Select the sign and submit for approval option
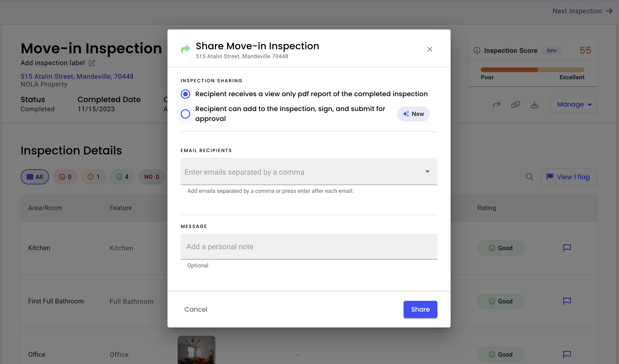 tap(185, 114)
